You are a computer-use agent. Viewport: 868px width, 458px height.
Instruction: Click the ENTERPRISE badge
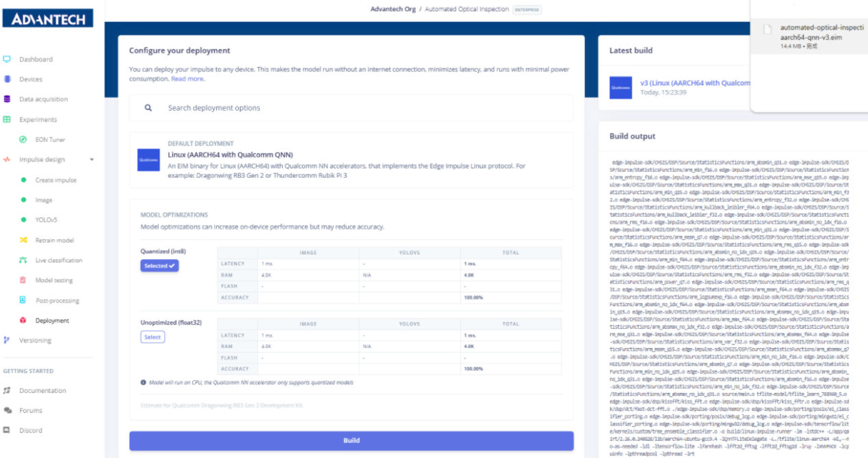(x=527, y=10)
